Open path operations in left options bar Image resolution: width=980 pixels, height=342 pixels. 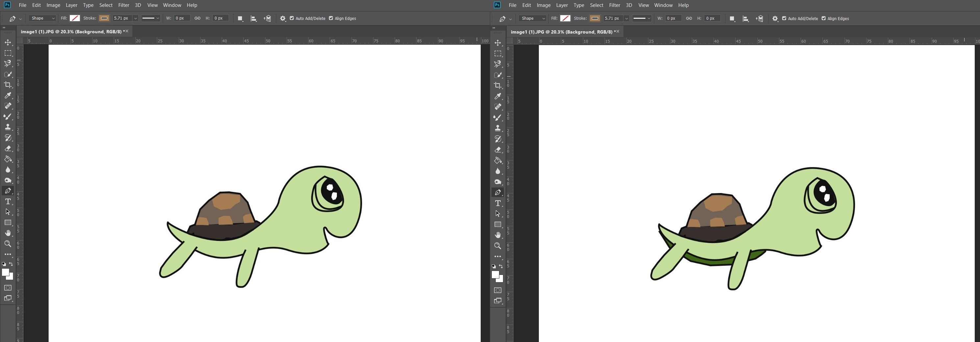240,18
